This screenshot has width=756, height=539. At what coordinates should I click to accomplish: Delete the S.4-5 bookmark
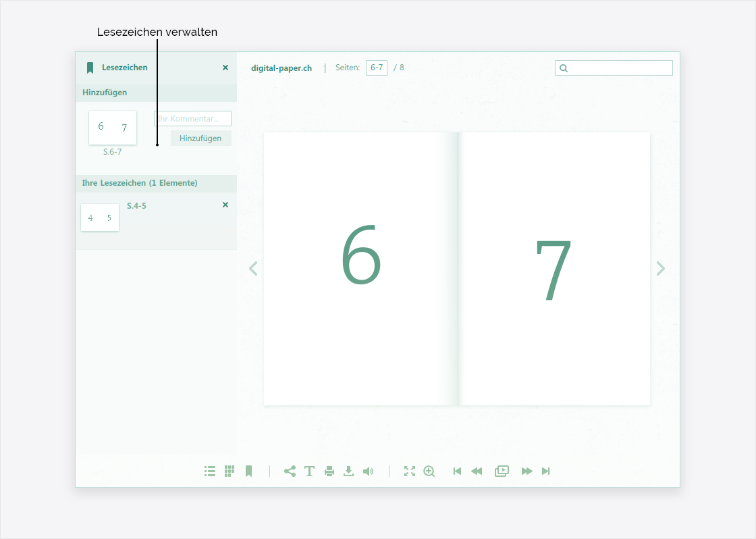point(225,205)
